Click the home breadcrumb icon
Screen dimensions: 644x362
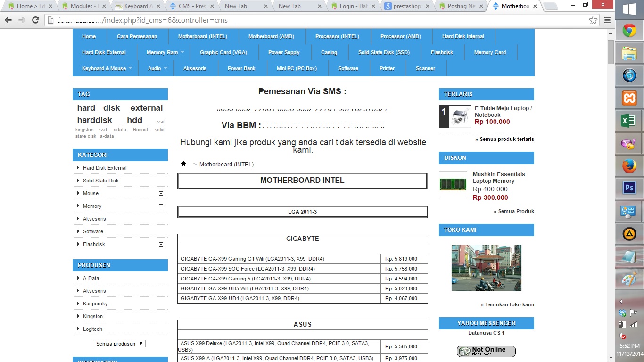[x=183, y=164]
